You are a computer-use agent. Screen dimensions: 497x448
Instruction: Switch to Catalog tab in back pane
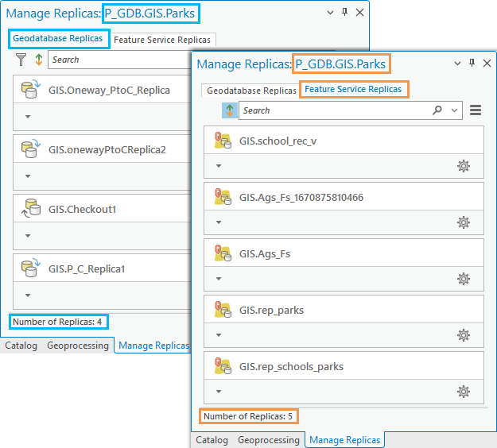[21, 346]
